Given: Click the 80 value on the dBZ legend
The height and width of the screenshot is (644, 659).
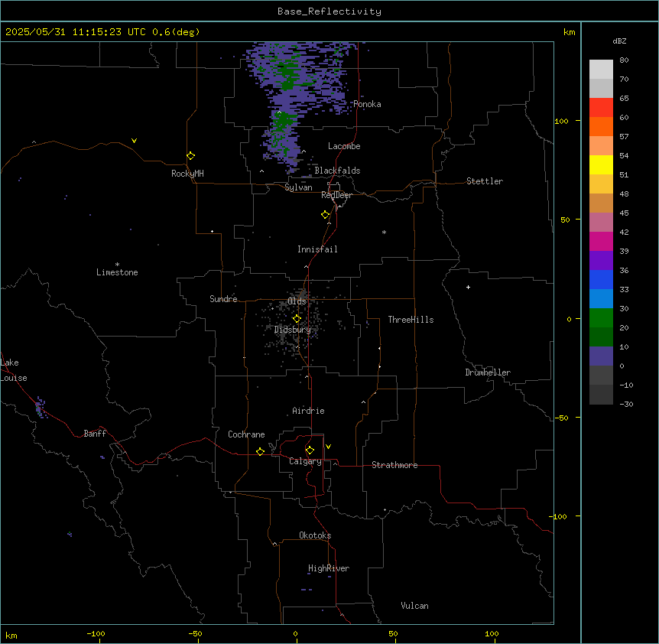Looking at the screenshot, I should click(624, 60).
